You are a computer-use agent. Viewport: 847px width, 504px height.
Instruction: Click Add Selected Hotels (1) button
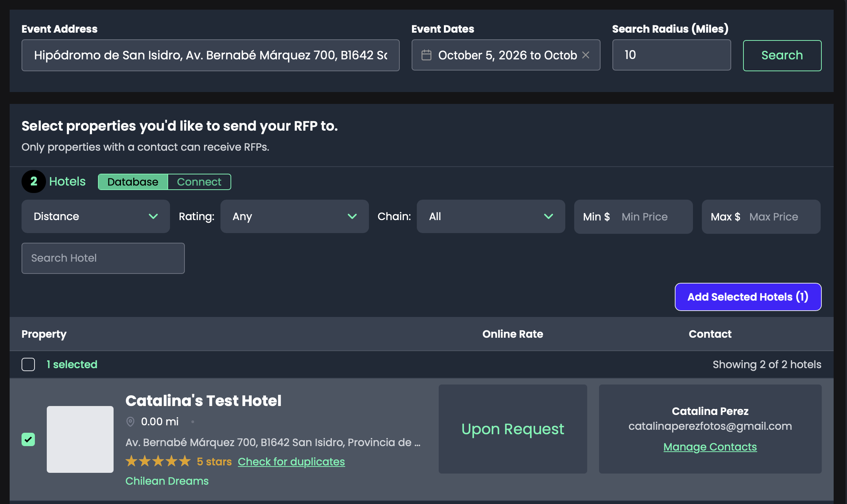tap(748, 297)
